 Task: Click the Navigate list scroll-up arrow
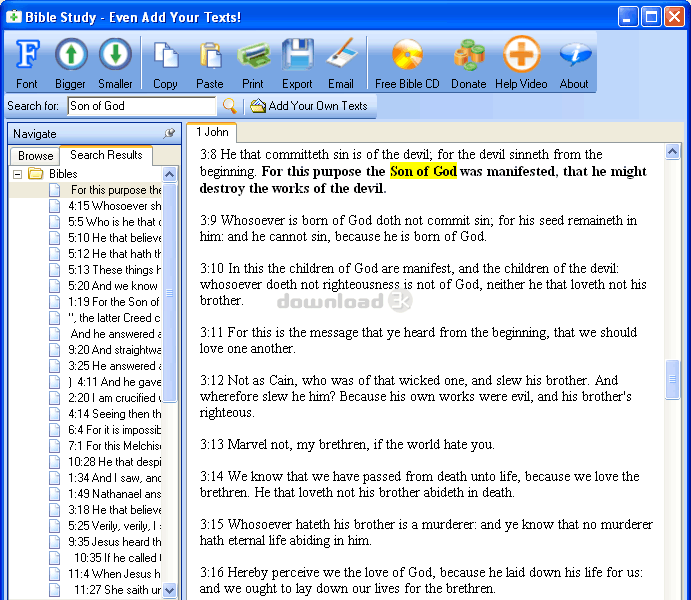pos(170,174)
